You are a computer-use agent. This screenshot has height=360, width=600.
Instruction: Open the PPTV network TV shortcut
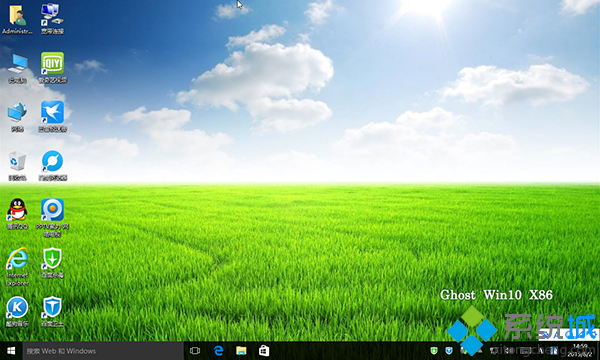[52, 217]
